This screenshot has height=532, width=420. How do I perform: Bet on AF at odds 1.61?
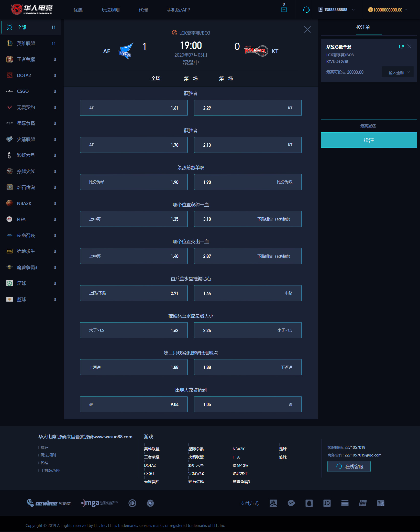(x=134, y=108)
